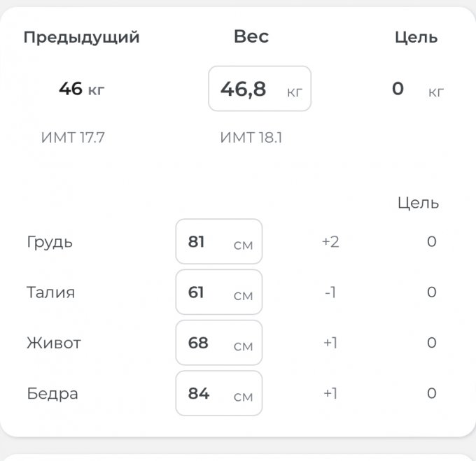The image size is (476, 461).
Task: Click the Вес heading
Action: 251,37
